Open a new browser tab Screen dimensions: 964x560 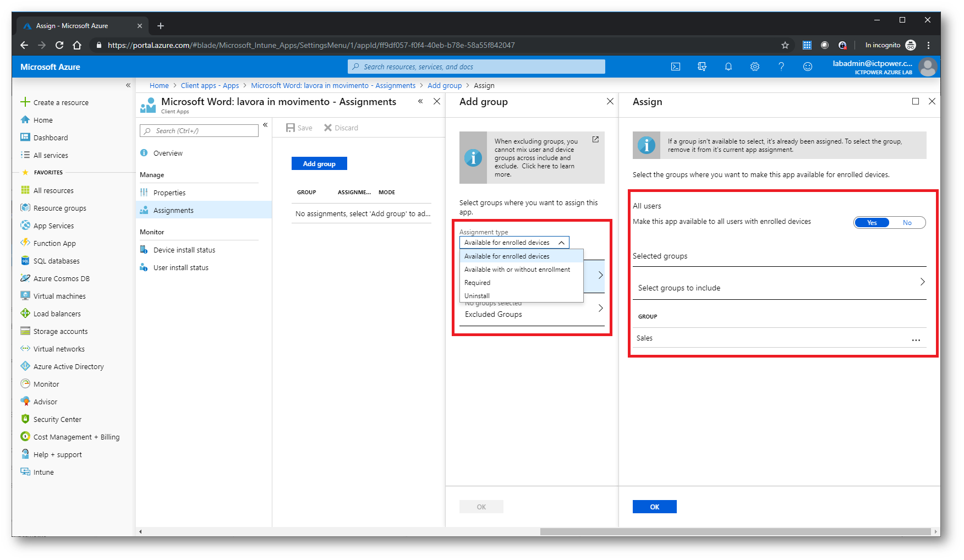tap(161, 26)
